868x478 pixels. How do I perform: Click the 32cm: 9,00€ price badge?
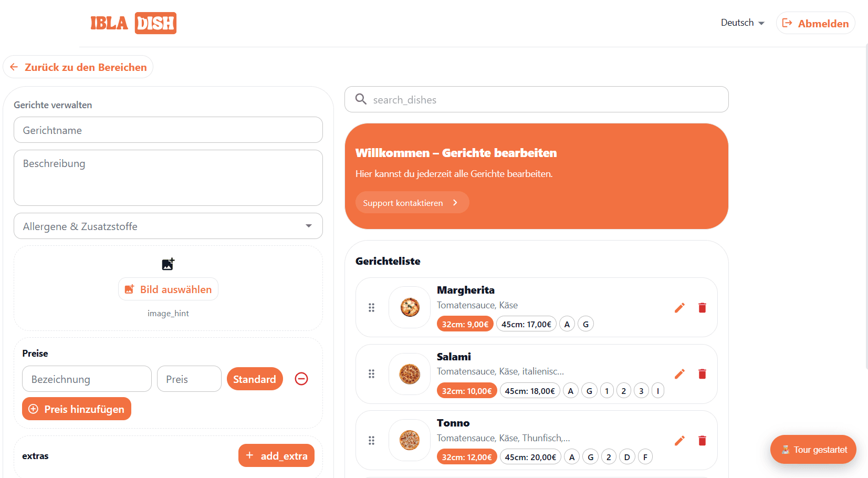pos(465,324)
